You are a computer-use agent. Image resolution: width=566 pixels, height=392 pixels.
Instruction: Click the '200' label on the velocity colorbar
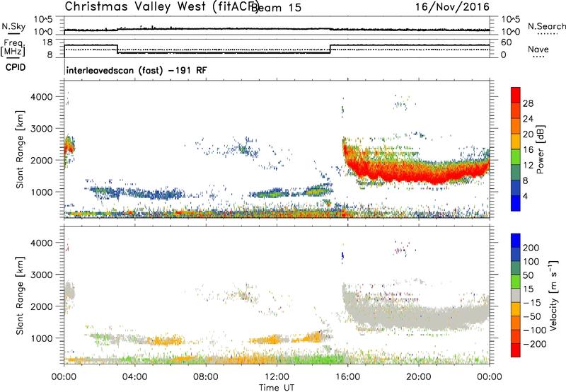(x=531, y=248)
